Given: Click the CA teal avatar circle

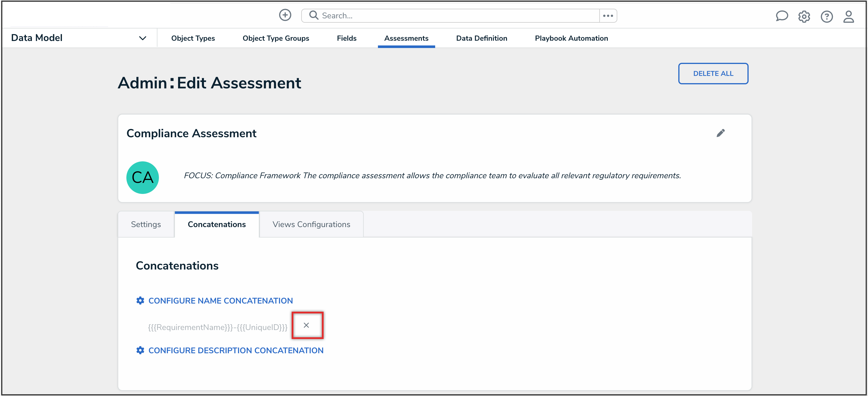Looking at the screenshot, I should (x=143, y=177).
